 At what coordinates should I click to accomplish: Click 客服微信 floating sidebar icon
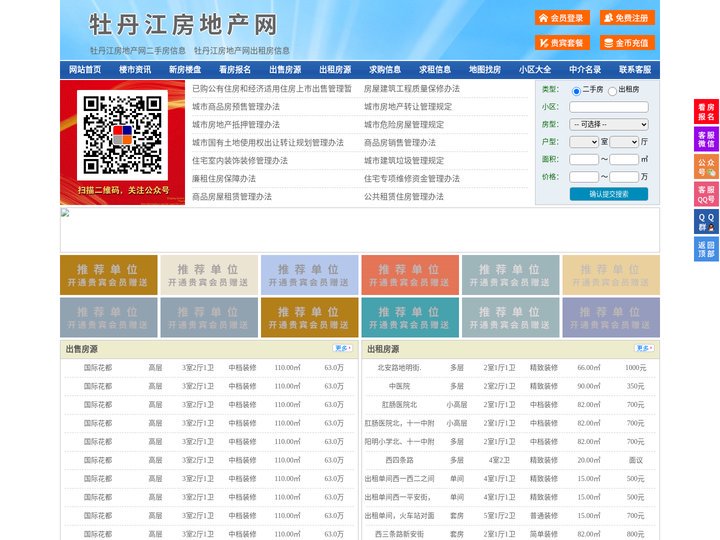(x=706, y=139)
